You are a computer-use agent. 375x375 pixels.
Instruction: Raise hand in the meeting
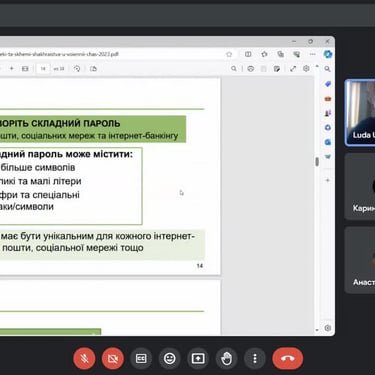tap(227, 359)
